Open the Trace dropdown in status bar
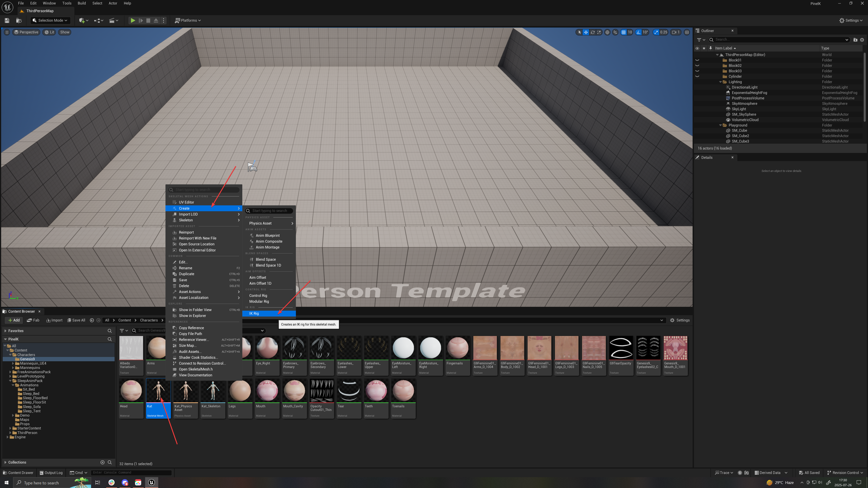Image resolution: width=868 pixels, height=488 pixels. [x=724, y=473]
